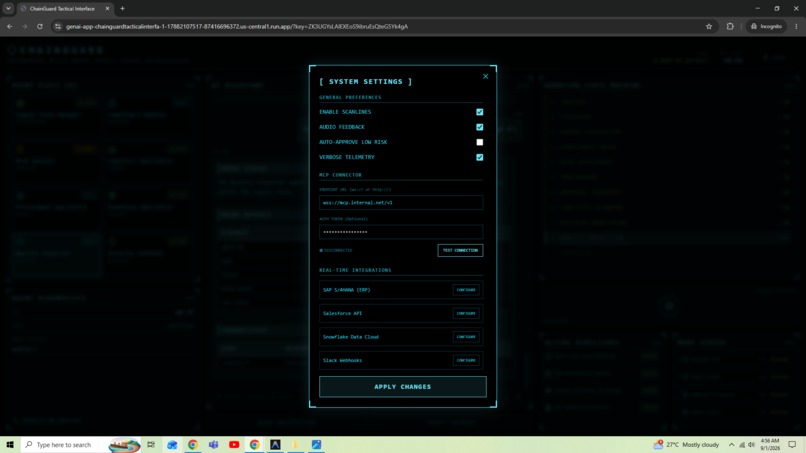Reload the current page
806x453 pixels.
click(x=40, y=26)
